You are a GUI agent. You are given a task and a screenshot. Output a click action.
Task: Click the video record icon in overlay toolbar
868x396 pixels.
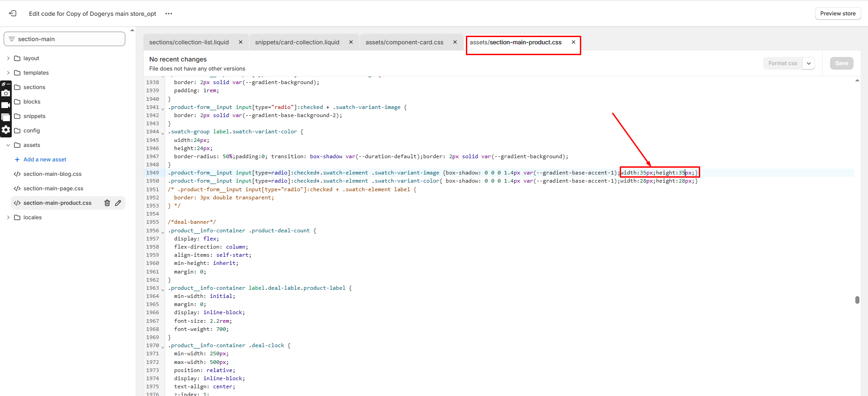click(x=6, y=105)
